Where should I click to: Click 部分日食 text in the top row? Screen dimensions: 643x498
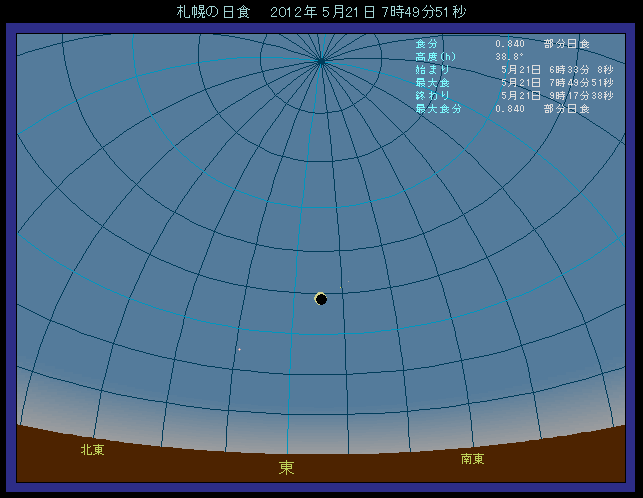(567, 44)
